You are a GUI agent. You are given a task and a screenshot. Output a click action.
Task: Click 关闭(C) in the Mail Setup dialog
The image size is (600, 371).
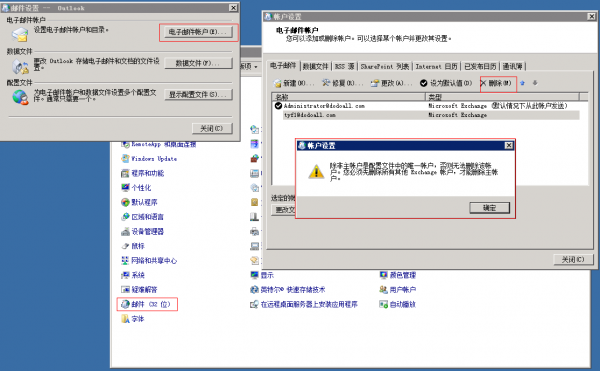[212, 128]
